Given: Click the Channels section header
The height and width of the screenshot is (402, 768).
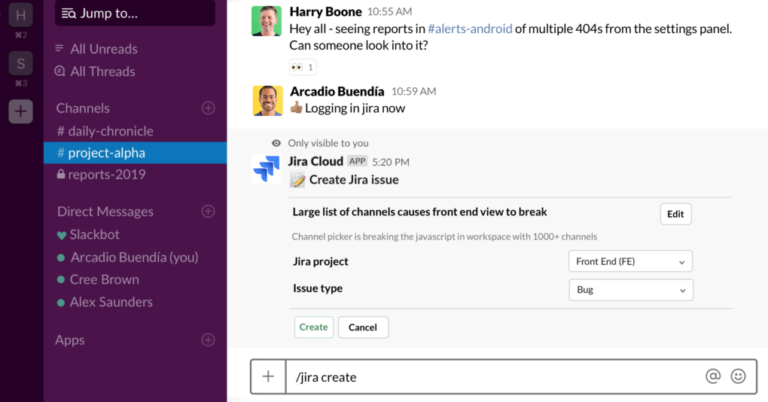Looking at the screenshot, I should coord(83,108).
